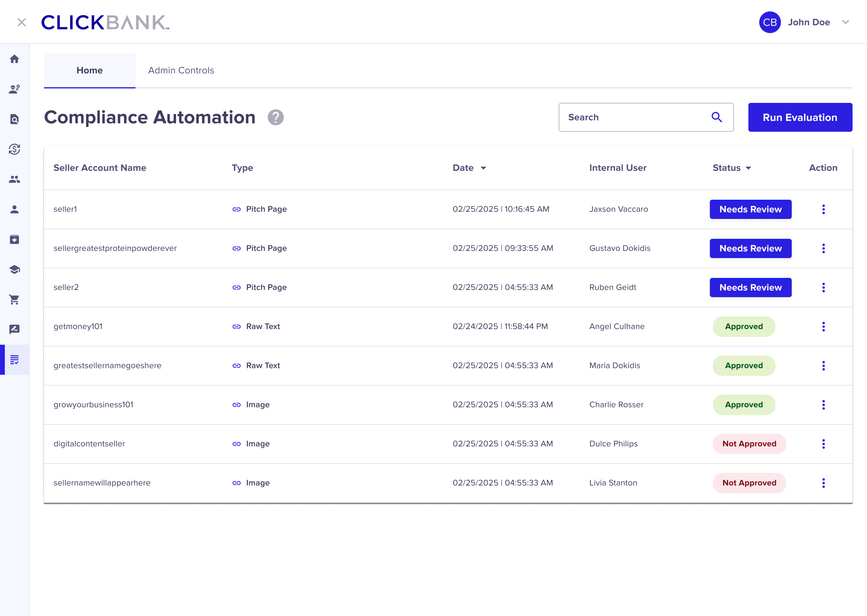Image resolution: width=867 pixels, height=616 pixels.
Task: Expand the John Doe account menu
Action: click(x=845, y=22)
